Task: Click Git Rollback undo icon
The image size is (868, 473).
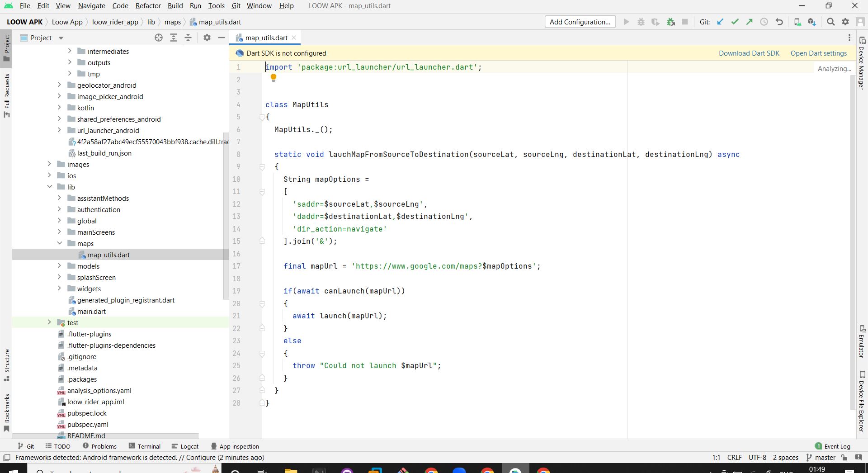Action: [x=779, y=22]
